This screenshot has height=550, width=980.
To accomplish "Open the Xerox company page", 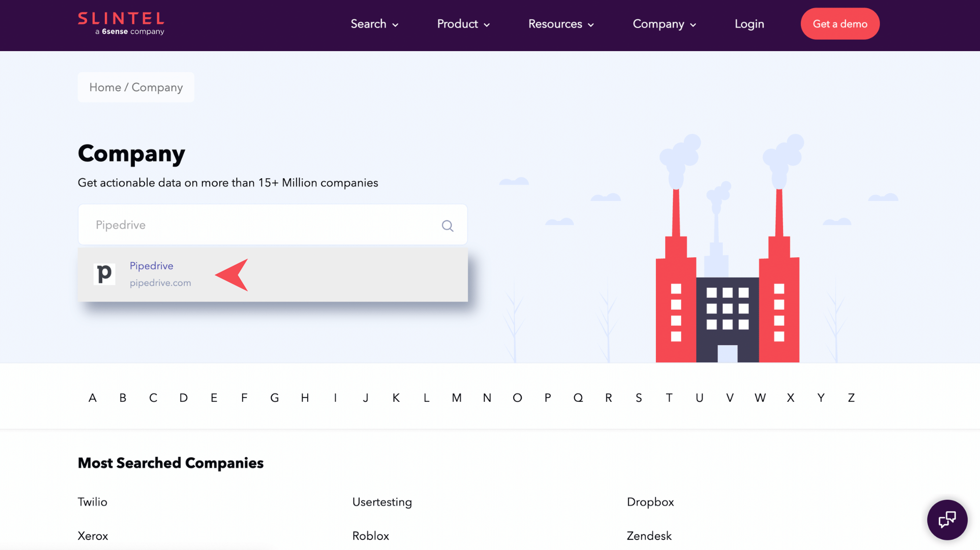I will pyautogui.click(x=93, y=536).
